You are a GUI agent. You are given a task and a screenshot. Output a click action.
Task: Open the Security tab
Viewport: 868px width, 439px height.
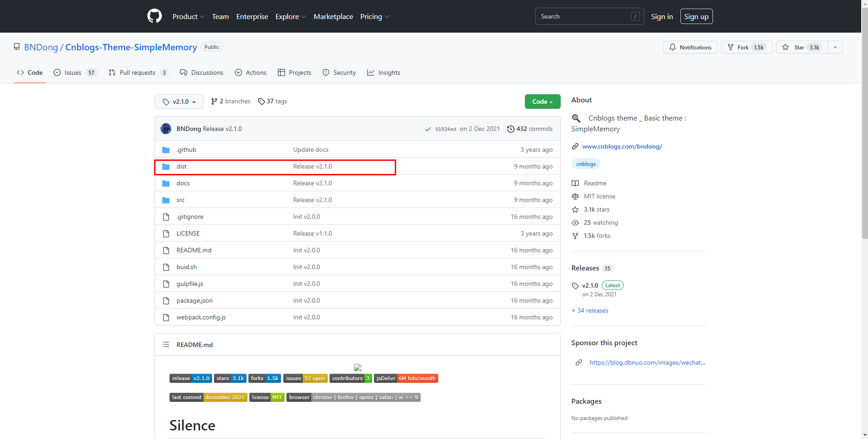(x=339, y=72)
